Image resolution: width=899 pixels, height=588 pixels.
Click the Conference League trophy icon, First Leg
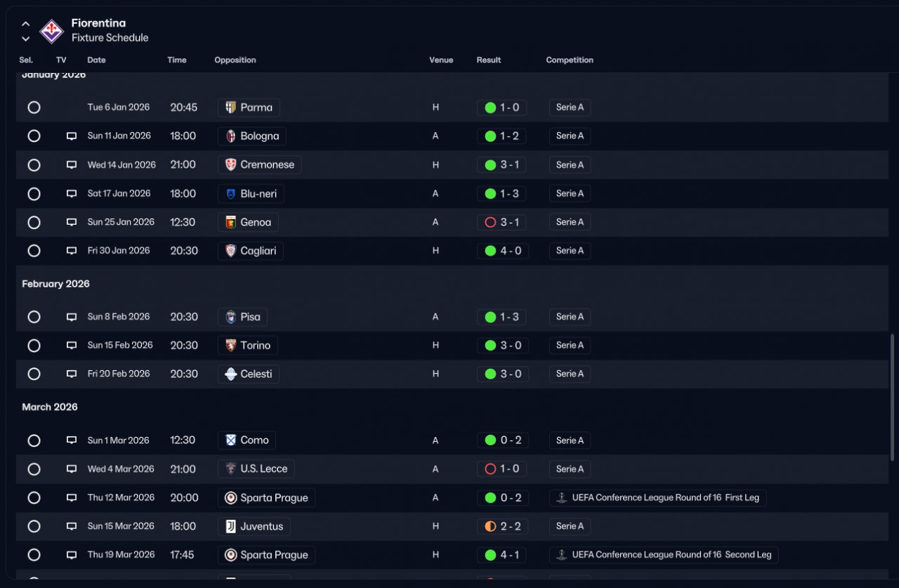click(561, 497)
